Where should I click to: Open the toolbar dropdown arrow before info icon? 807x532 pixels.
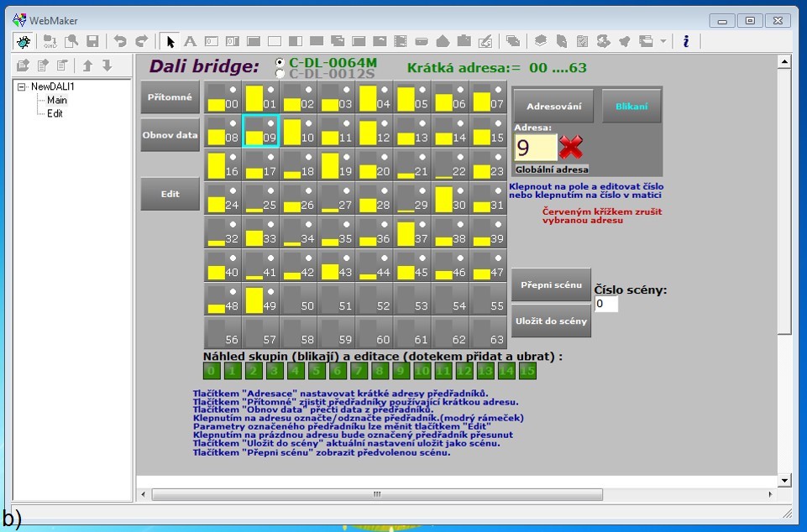pos(663,41)
